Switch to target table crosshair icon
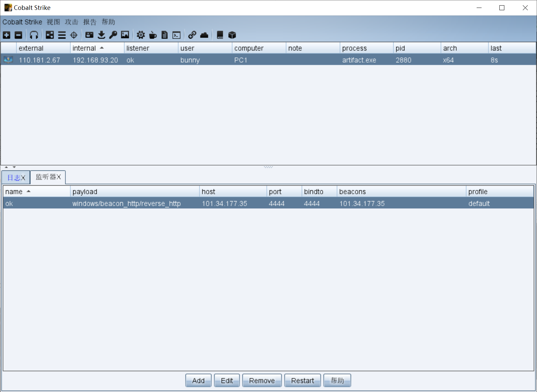This screenshot has height=392, width=537. (x=74, y=35)
